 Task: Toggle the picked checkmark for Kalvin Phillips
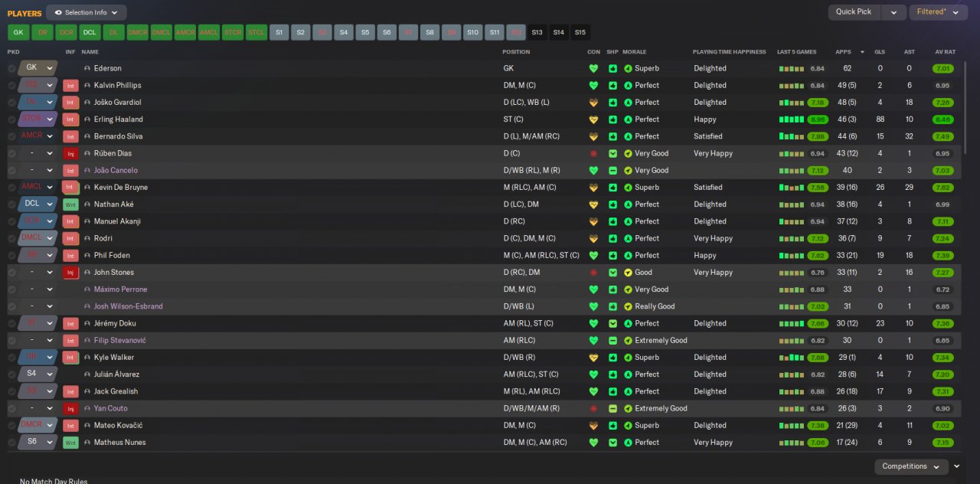[x=11, y=86]
